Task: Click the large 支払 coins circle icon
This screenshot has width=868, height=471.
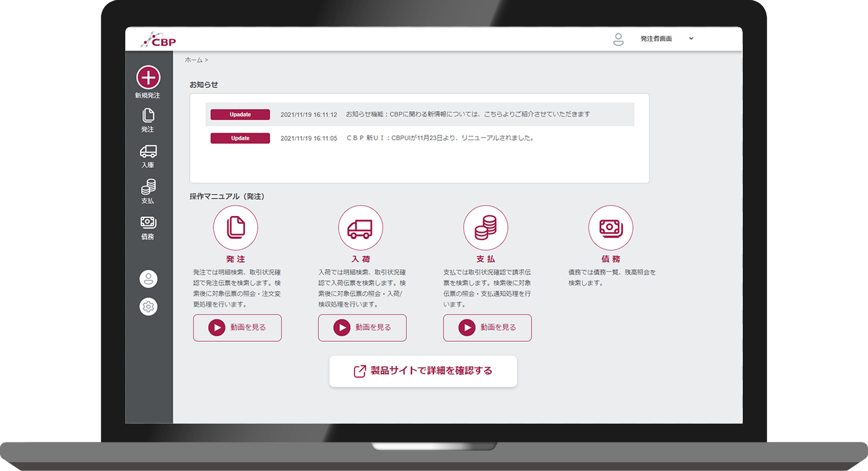Action: 485,228
